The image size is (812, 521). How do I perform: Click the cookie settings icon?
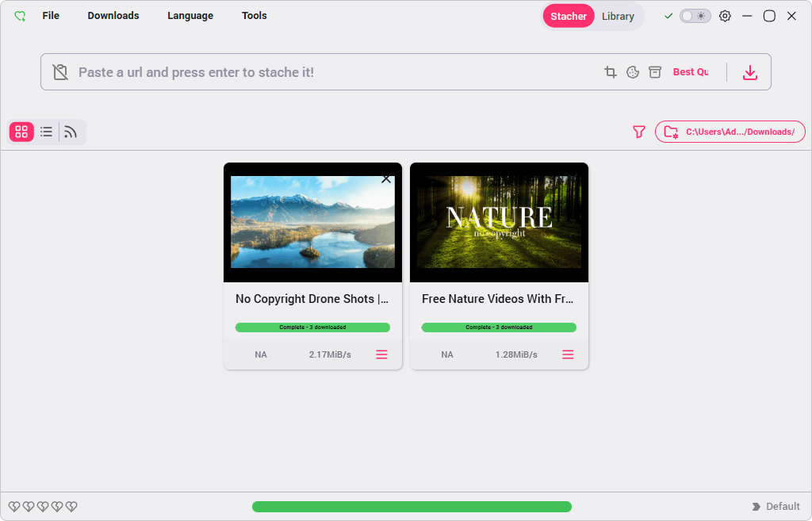[x=633, y=72]
